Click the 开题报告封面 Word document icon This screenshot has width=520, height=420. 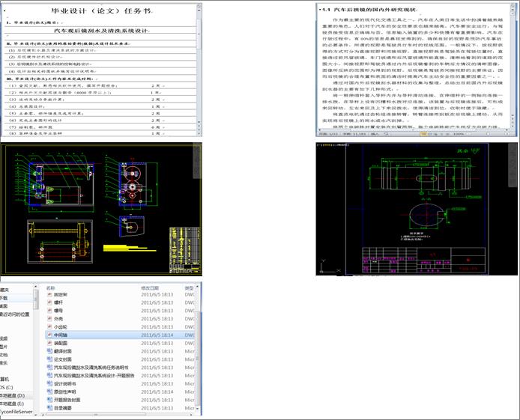(x=49, y=400)
